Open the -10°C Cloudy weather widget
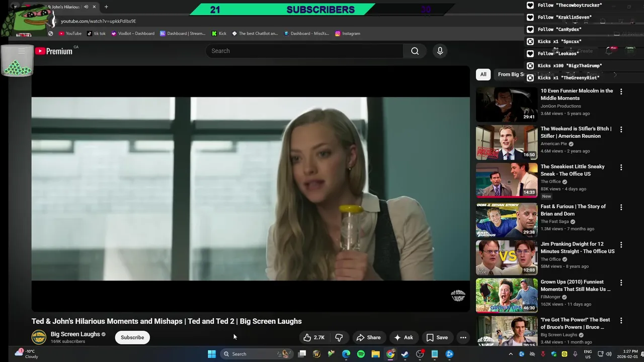Image resolution: width=644 pixels, height=362 pixels. [27, 354]
